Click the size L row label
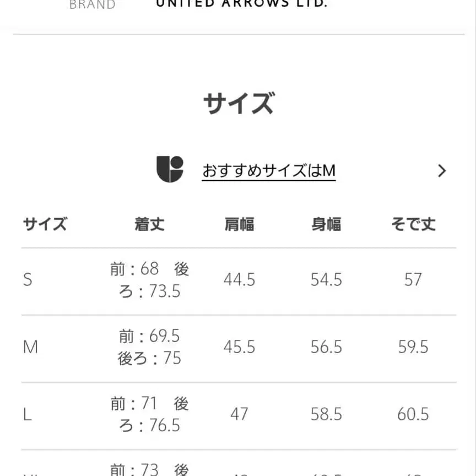The height and width of the screenshot is (476, 476). click(x=28, y=414)
